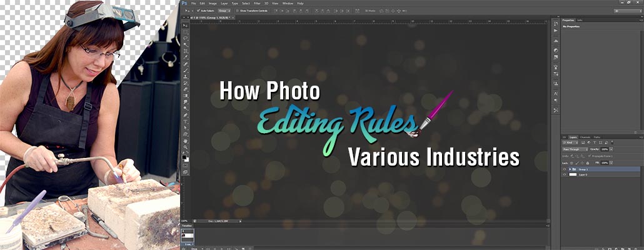Click the 3D Mode button in options bar
This screenshot has width=644, height=250.
click(370, 11)
